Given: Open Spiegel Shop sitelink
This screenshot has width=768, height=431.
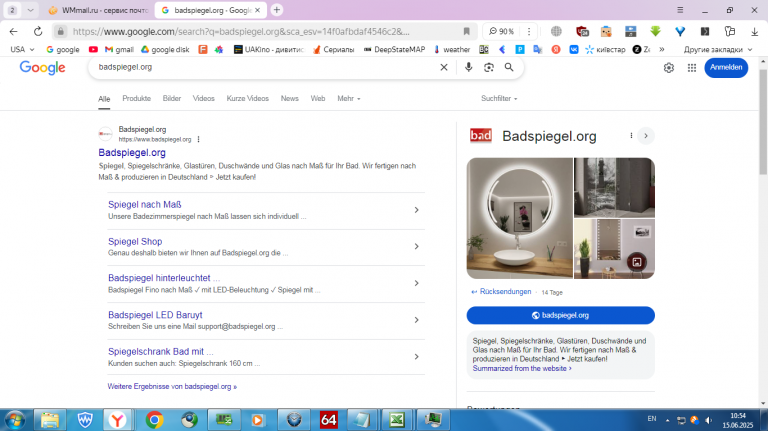Looking at the screenshot, I should pos(135,241).
